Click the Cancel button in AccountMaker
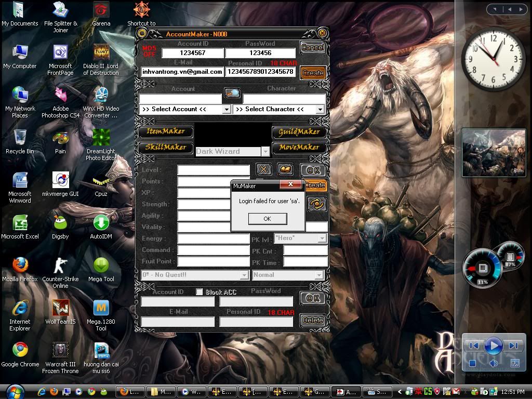This screenshot has width=532, height=399. (x=312, y=47)
